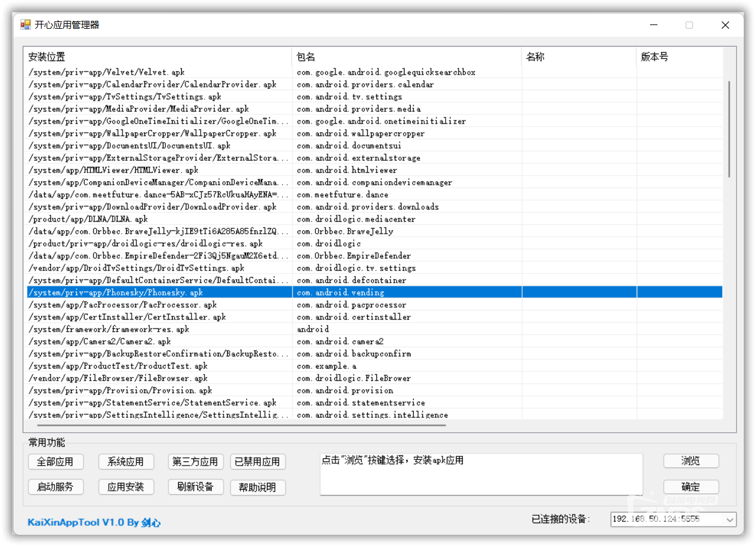Viewport: 756px width, 547px height.
Task: Click the KaiXinAppTool application icon in title bar
Action: pos(25,24)
